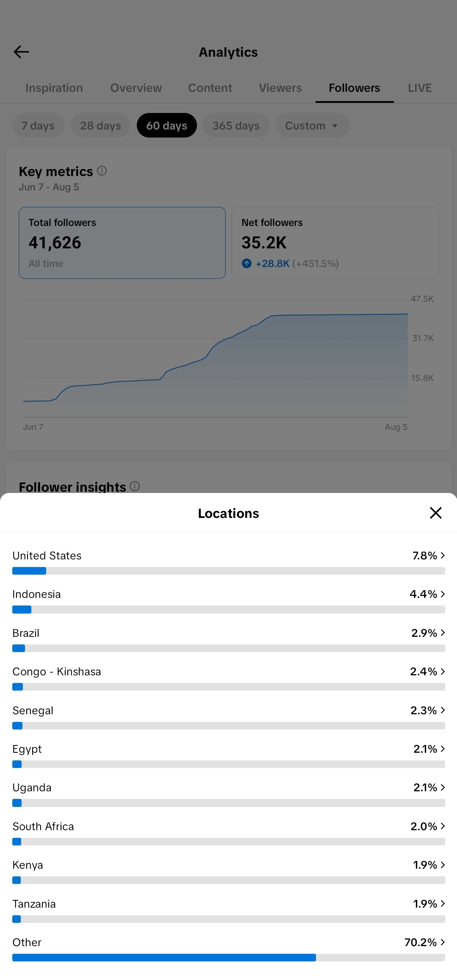The image size is (457, 980).
Task: Switch to the Overview tab
Action: tap(136, 88)
